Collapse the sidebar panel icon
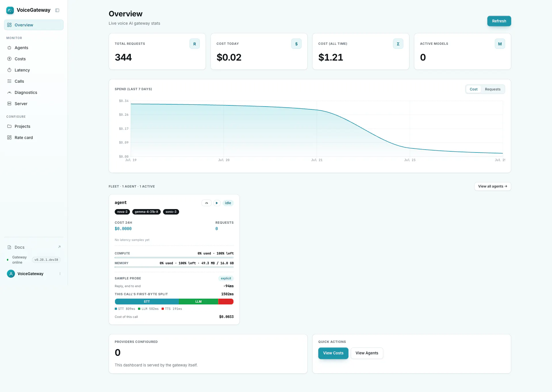Screen dimensions: 552x392 coord(57,10)
